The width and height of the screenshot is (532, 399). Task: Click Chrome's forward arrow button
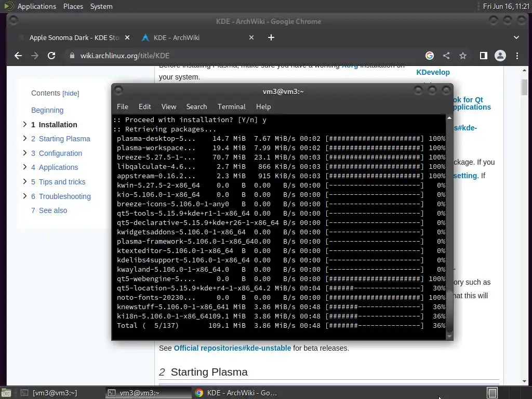pyautogui.click(x=35, y=56)
